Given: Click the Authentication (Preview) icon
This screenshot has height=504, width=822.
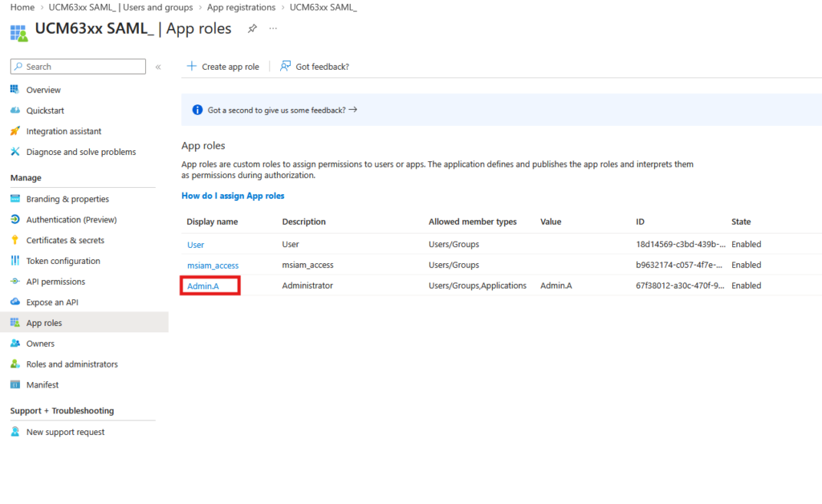Looking at the screenshot, I should tap(14, 219).
